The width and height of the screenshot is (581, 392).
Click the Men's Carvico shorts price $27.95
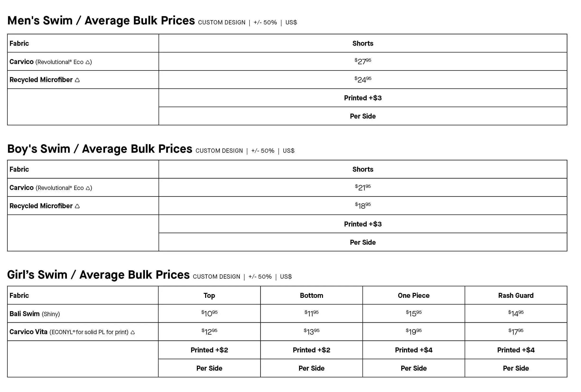pos(363,61)
